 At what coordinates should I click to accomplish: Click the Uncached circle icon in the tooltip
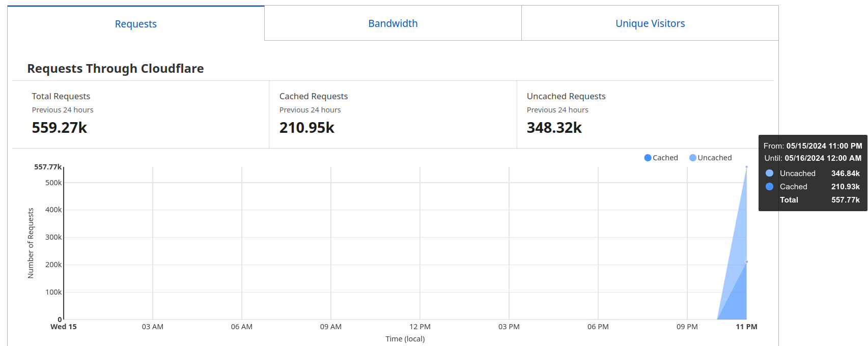[769, 174]
